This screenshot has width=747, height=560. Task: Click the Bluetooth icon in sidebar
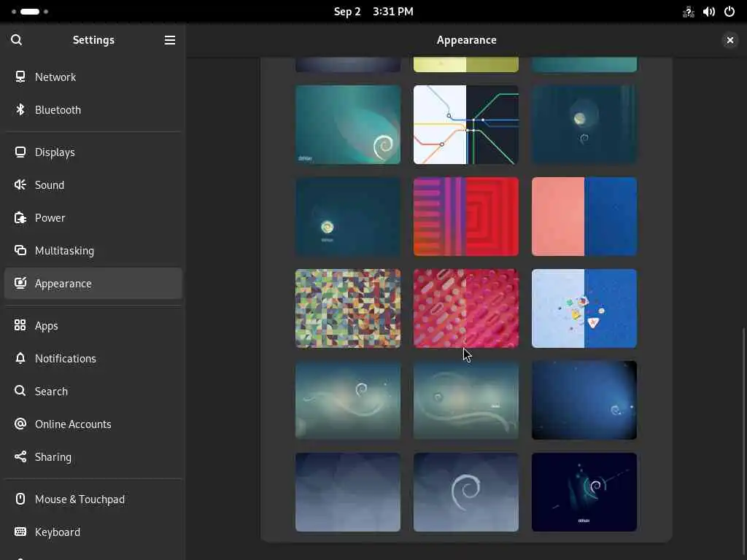pyautogui.click(x=20, y=109)
